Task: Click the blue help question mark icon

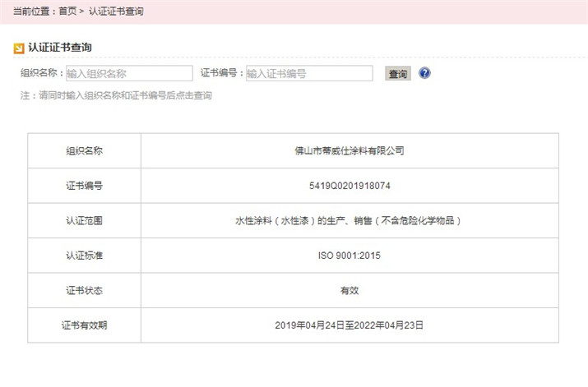Action: pyautogui.click(x=424, y=73)
